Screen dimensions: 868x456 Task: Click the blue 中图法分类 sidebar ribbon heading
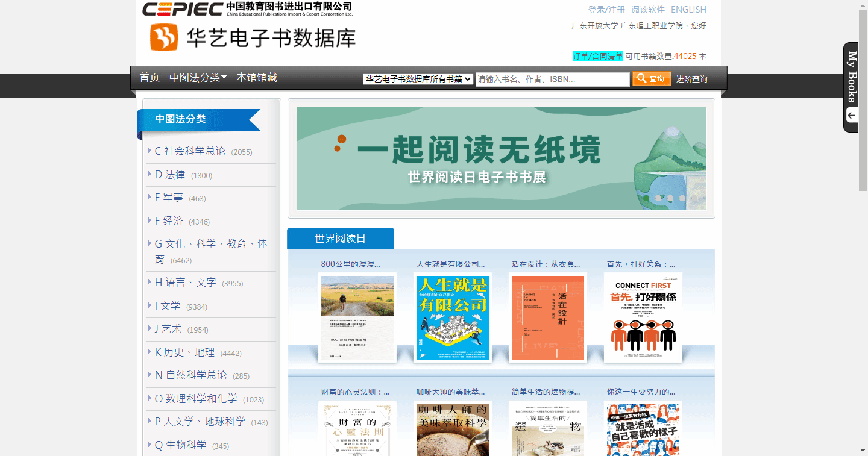click(199, 119)
